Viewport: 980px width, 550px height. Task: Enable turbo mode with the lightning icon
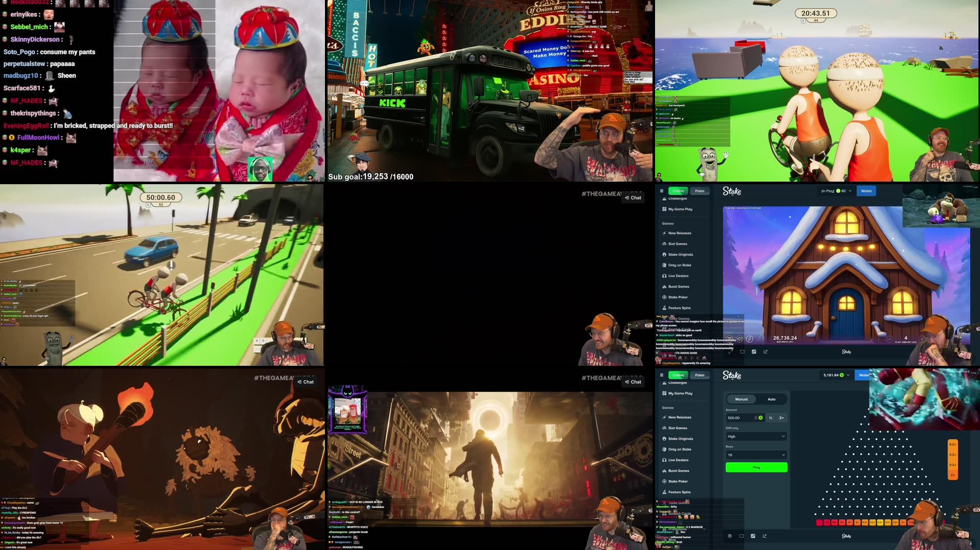coord(750,339)
